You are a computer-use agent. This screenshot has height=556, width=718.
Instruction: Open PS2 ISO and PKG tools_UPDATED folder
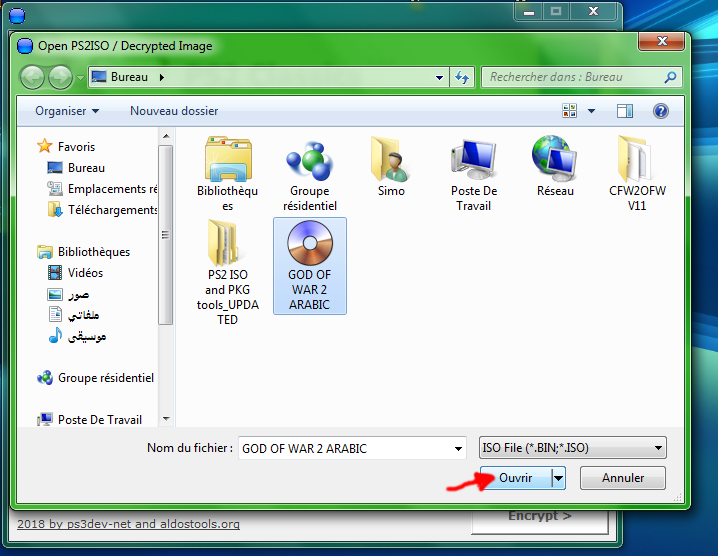tap(227, 243)
